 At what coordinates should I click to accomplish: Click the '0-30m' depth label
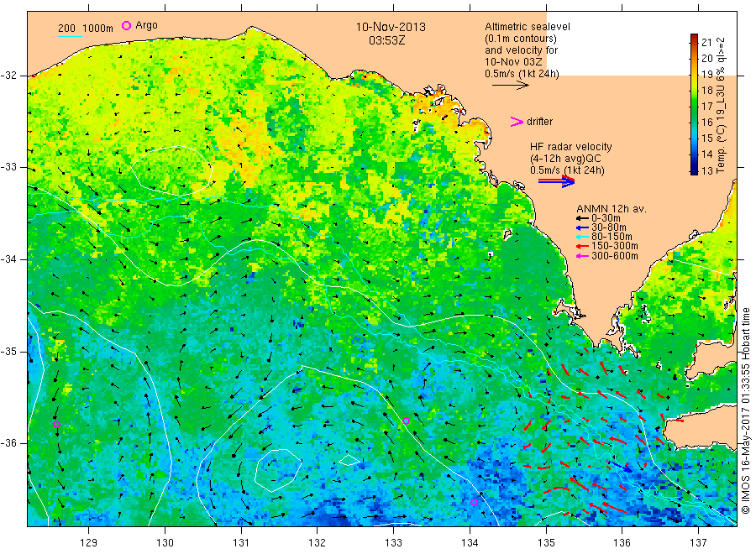pos(606,218)
